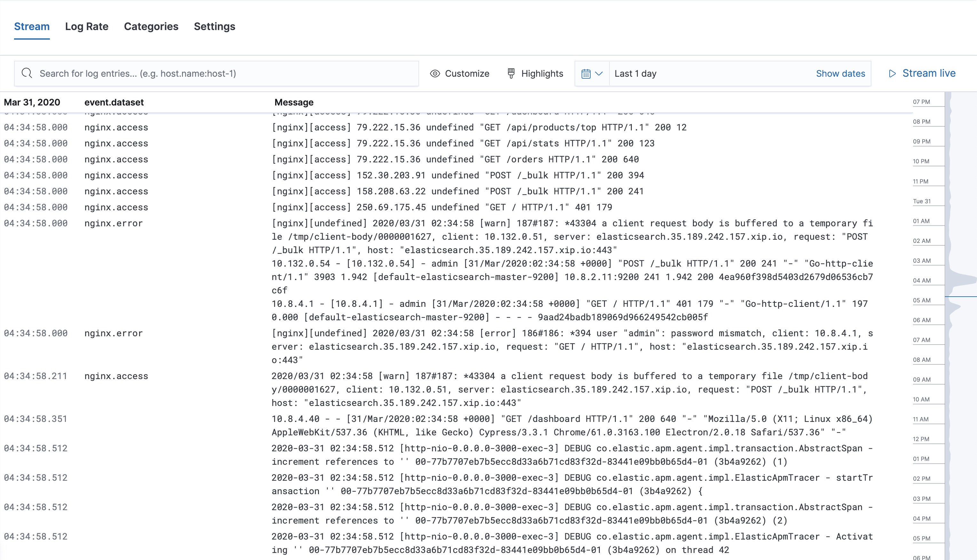The image size is (977, 560).
Task: Click the Stream tab icon
Action: coord(32,26)
